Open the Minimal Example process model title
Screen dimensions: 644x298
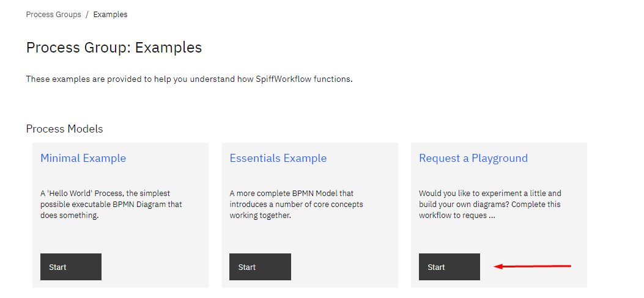pyautogui.click(x=83, y=158)
